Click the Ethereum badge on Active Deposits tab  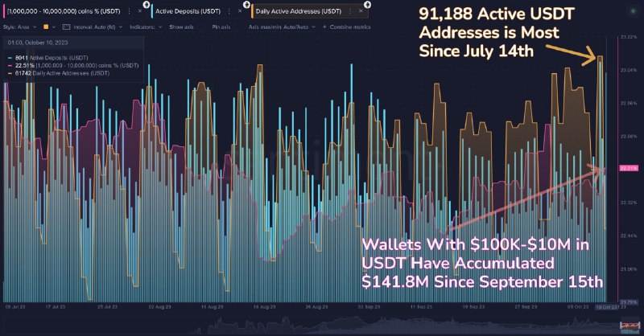[246, 5]
